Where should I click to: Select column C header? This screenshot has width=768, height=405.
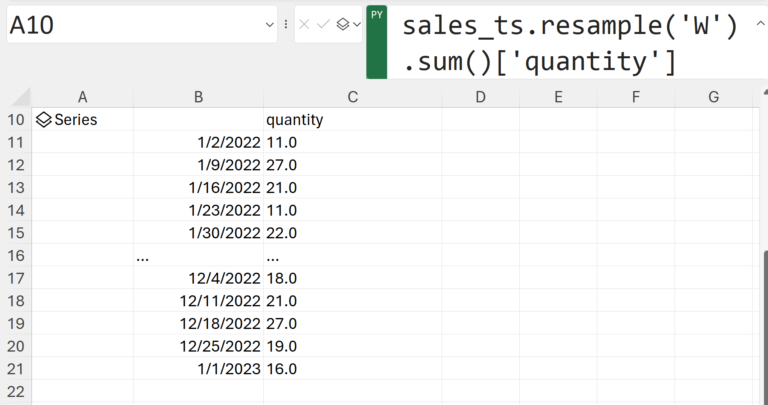pos(353,97)
